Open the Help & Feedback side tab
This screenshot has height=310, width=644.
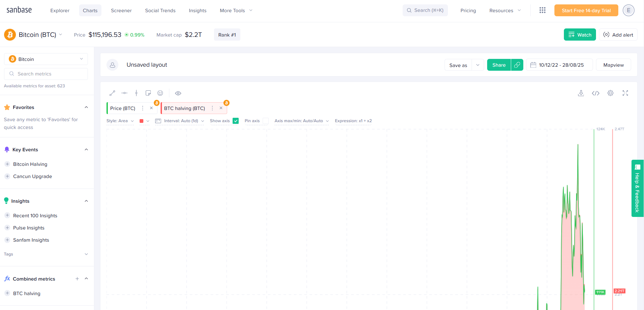(638, 188)
